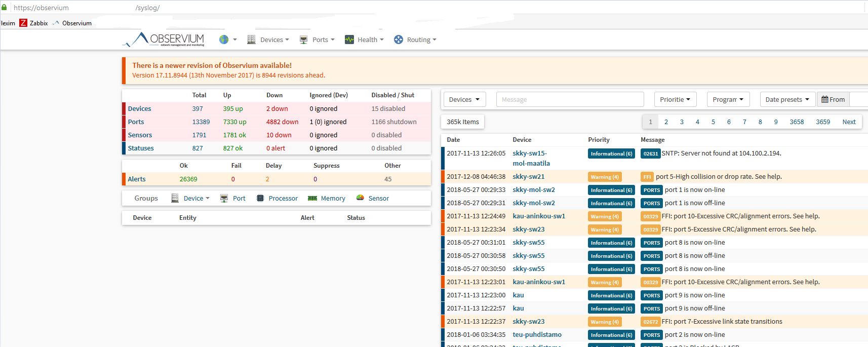The height and width of the screenshot is (347, 868).
Task: Click the Observium bookmark icon
Action: pos(56,23)
